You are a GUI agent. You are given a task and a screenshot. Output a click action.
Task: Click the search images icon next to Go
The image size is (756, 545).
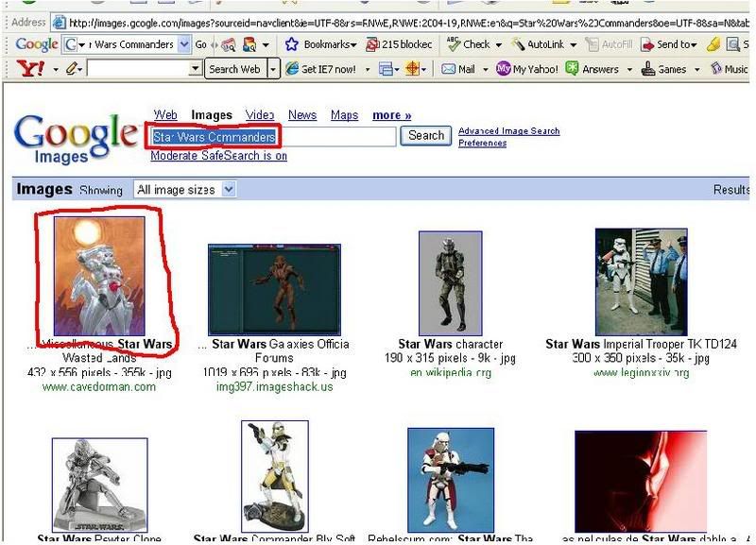pos(228,44)
